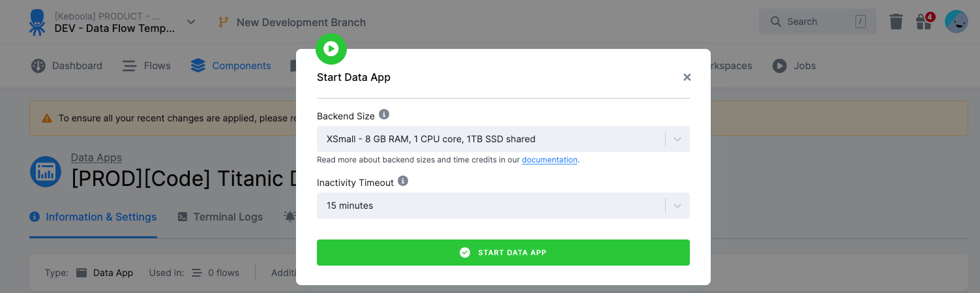
Task: Close the Start Data App dialog
Action: pos(687,77)
